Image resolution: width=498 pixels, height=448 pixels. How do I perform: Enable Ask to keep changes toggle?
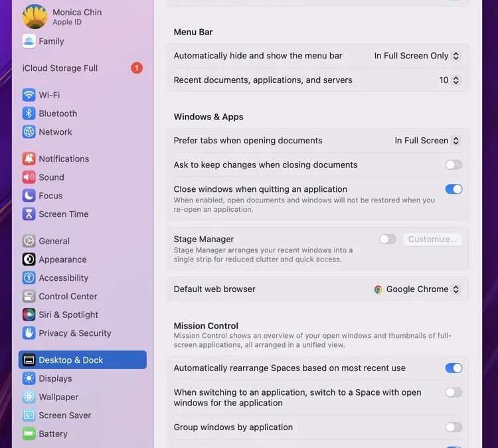pyautogui.click(x=454, y=165)
